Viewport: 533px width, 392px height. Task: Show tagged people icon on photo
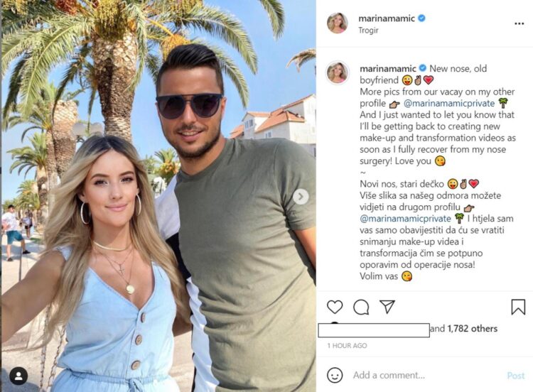tap(18, 376)
